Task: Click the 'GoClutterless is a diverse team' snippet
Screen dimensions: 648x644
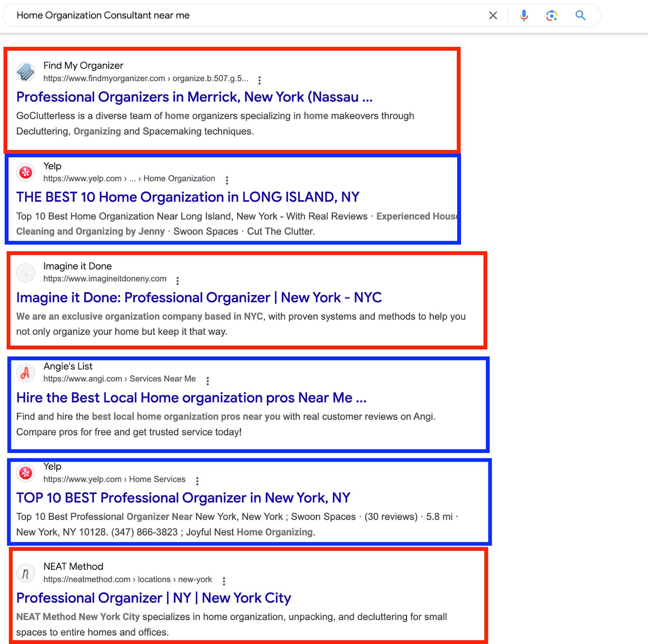Action: tap(215, 124)
